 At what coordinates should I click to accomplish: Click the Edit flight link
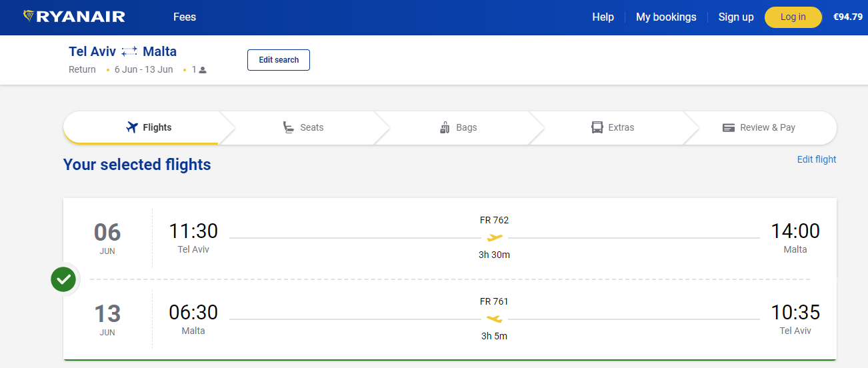(x=817, y=159)
